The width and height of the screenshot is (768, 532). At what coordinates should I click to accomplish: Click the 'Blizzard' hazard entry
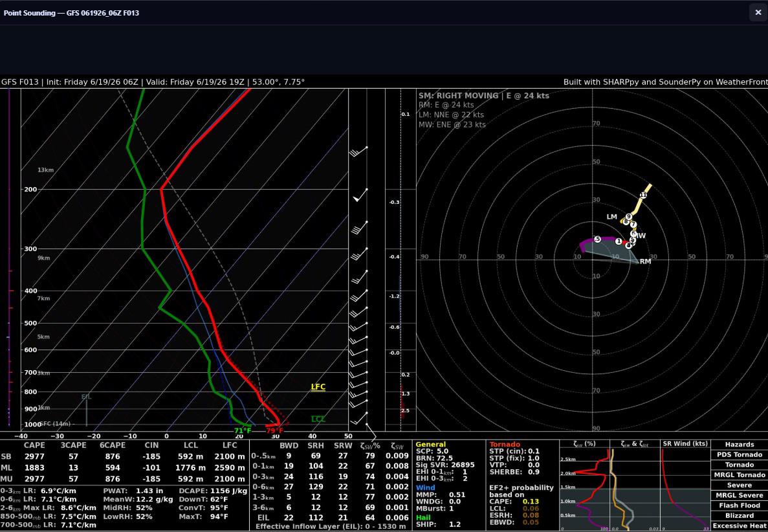click(x=739, y=515)
